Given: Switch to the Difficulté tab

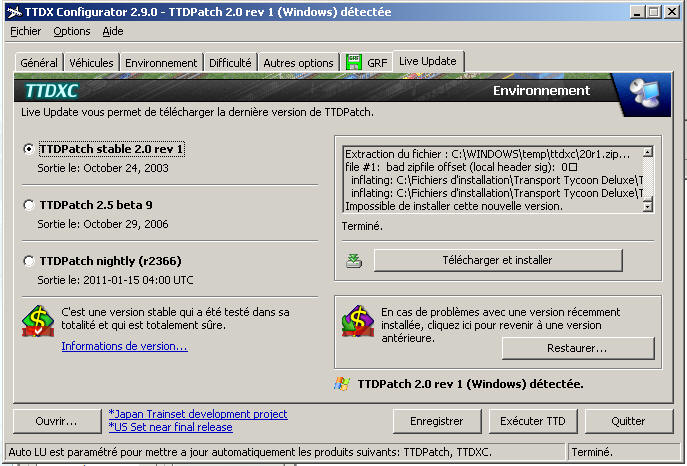Looking at the screenshot, I should [230, 63].
